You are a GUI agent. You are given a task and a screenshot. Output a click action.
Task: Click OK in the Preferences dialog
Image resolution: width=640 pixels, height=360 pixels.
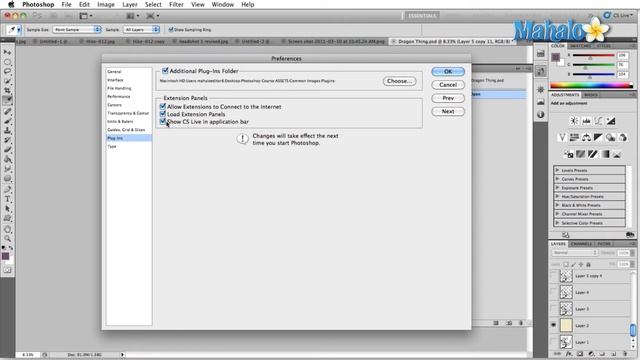pos(448,71)
